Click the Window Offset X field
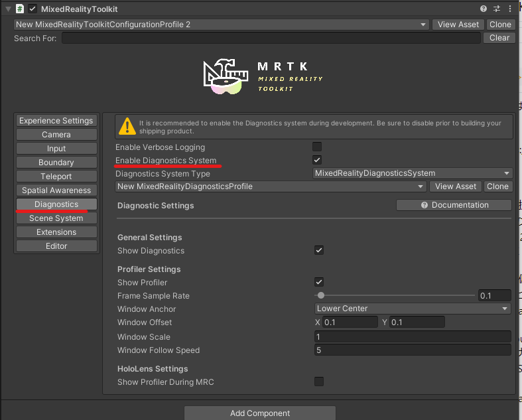The height and width of the screenshot is (420, 522). pyautogui.click(x=350, y=322)
